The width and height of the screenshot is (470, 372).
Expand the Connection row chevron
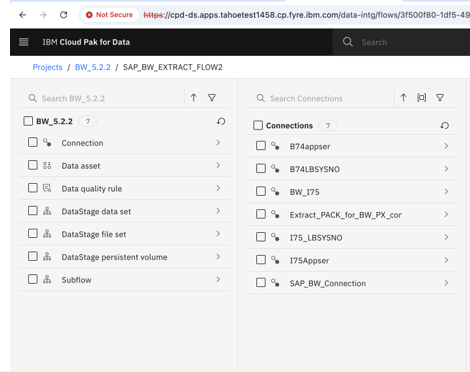[x=218, y=143]
